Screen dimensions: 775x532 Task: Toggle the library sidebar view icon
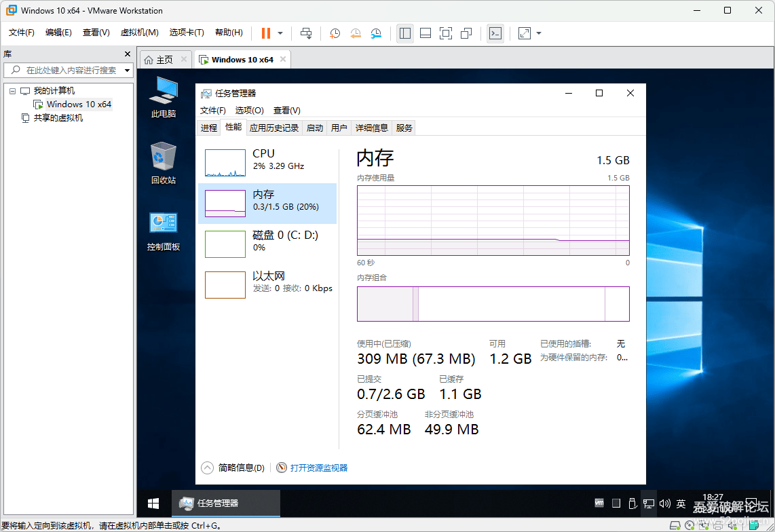point(404,33)
